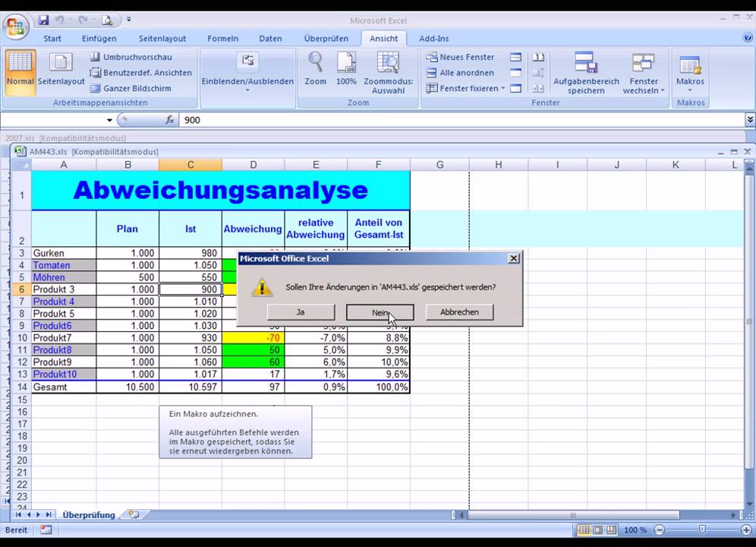Select cell C14 value 10.597
756x547 pixels.
(191, 387)
